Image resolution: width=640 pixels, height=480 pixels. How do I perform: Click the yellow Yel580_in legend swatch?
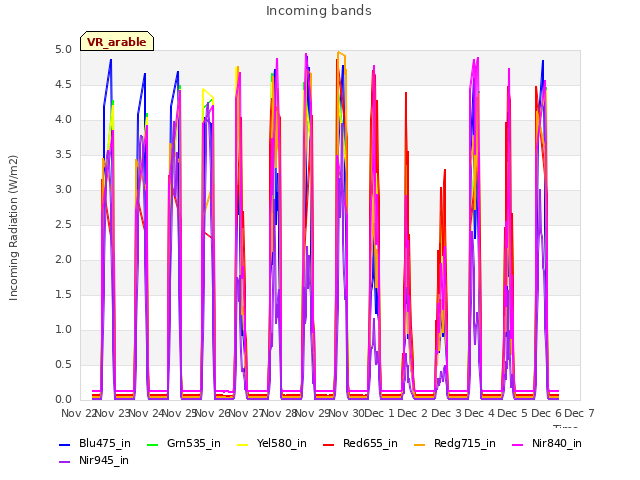(242, 445)
